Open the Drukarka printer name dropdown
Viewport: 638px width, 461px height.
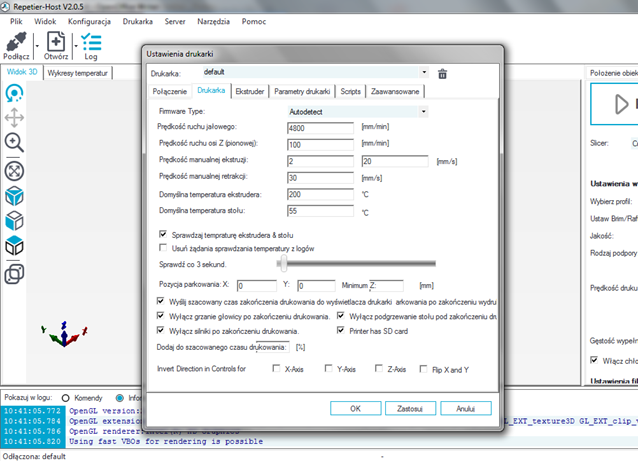coord(424,72)
